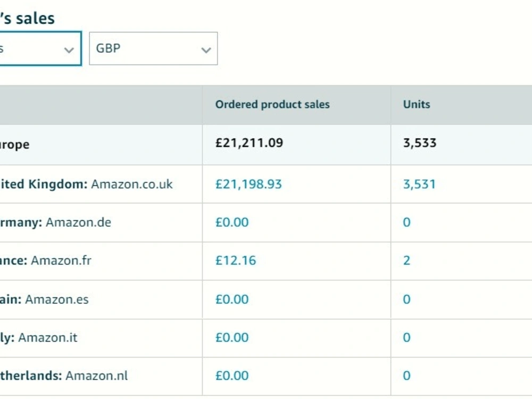Click Germany units value 0
532x399 pixels.
click(407, 222)
